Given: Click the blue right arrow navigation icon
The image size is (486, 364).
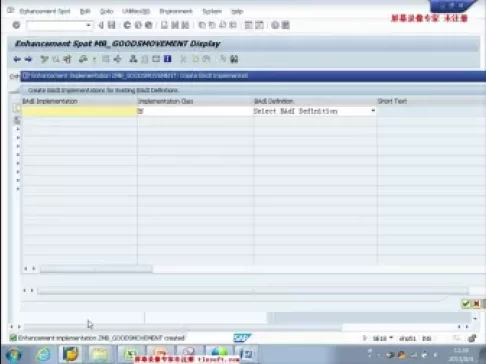Looking at the screenshot, I should [28, 59].
